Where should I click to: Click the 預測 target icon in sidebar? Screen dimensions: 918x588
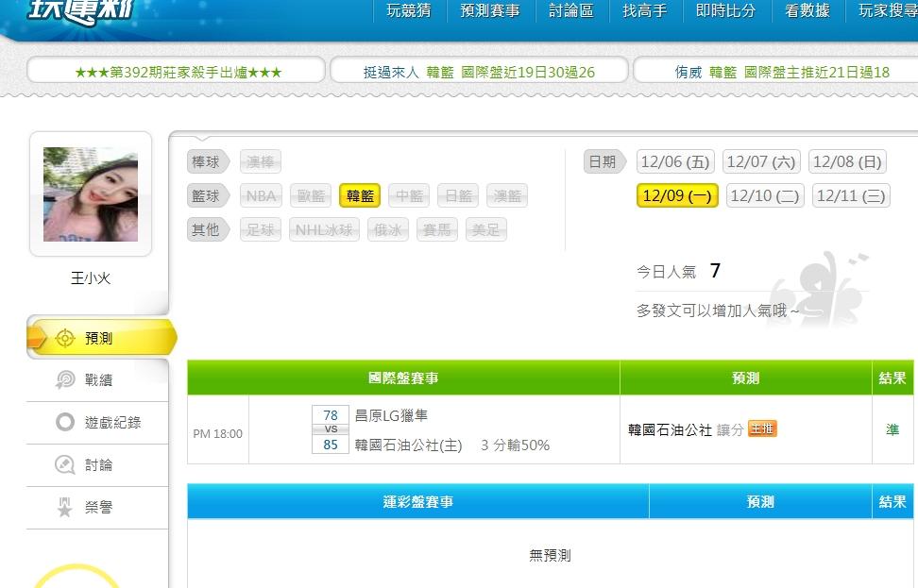pyautogui.click(x=64, y=338)
